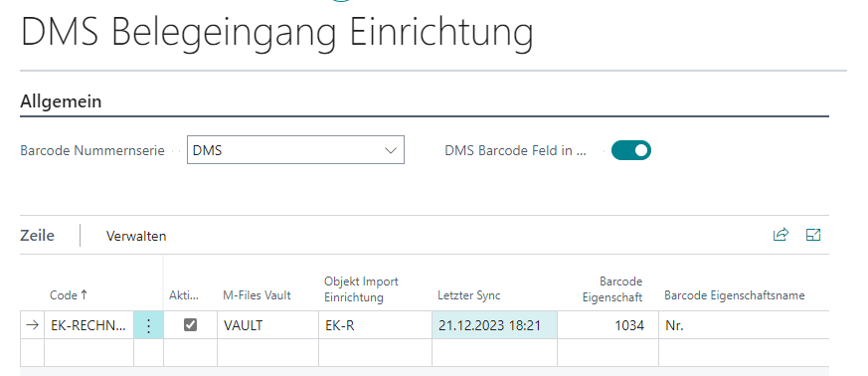The width and height of the screenshot is (868, 376).
Task: Select the VAULT cell in M-Files Vault
Action: click(x=267, y=325)
